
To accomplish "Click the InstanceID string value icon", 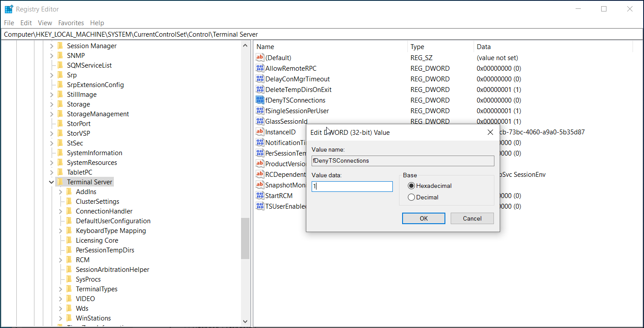I will click(x=260, y=132).
